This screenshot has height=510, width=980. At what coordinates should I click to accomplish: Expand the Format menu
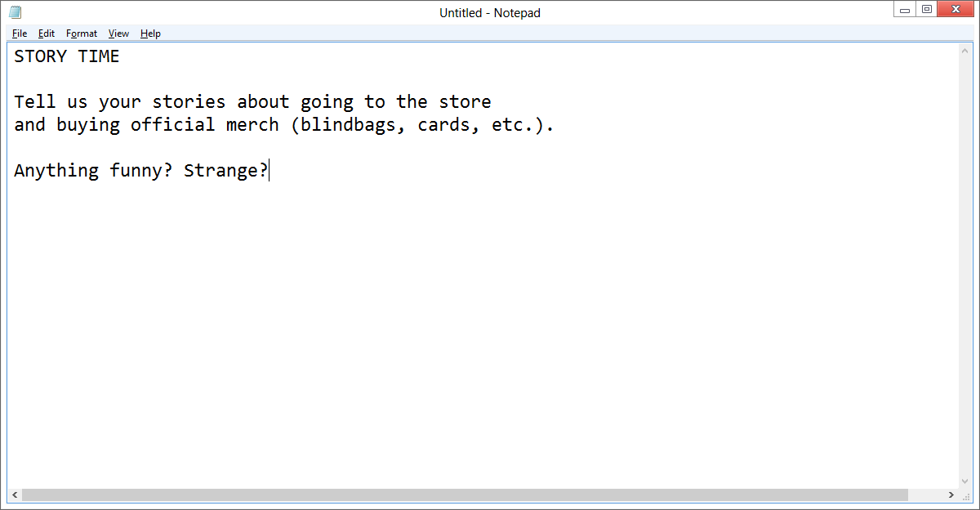click(82, 34)
